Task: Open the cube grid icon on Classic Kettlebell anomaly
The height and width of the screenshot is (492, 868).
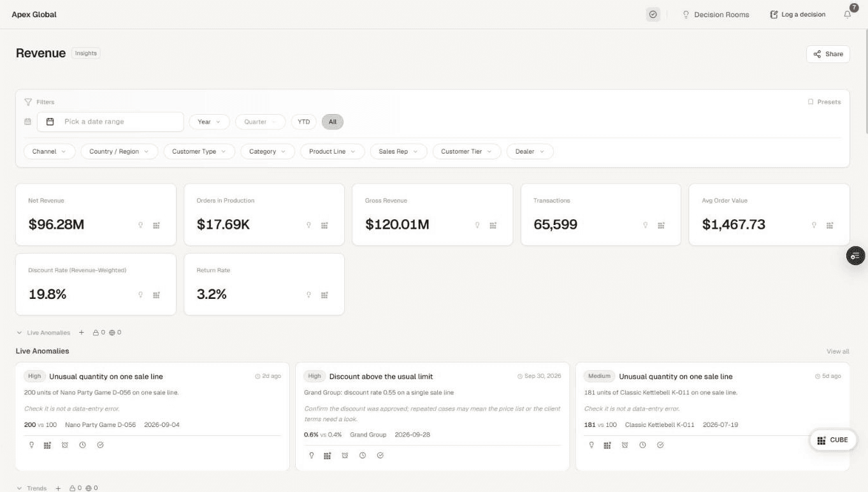Action: (x=607, y=445)
